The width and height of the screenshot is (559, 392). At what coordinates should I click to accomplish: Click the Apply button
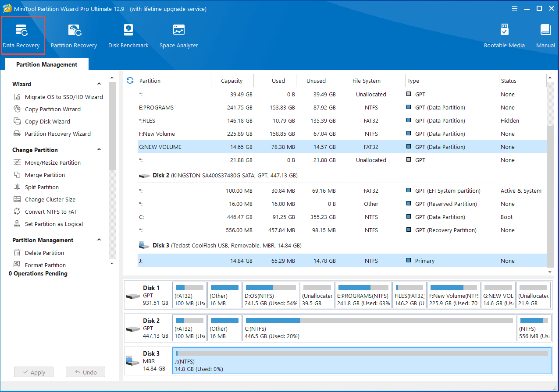pos(34,372)
